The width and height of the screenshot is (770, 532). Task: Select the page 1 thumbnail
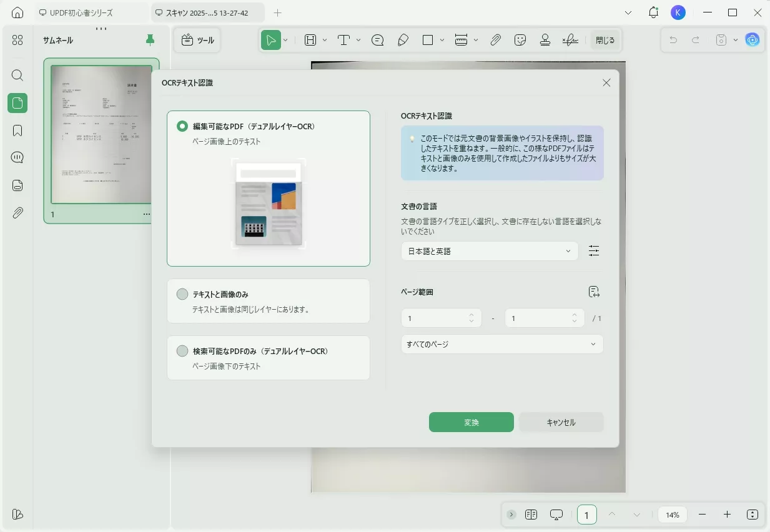101,135
